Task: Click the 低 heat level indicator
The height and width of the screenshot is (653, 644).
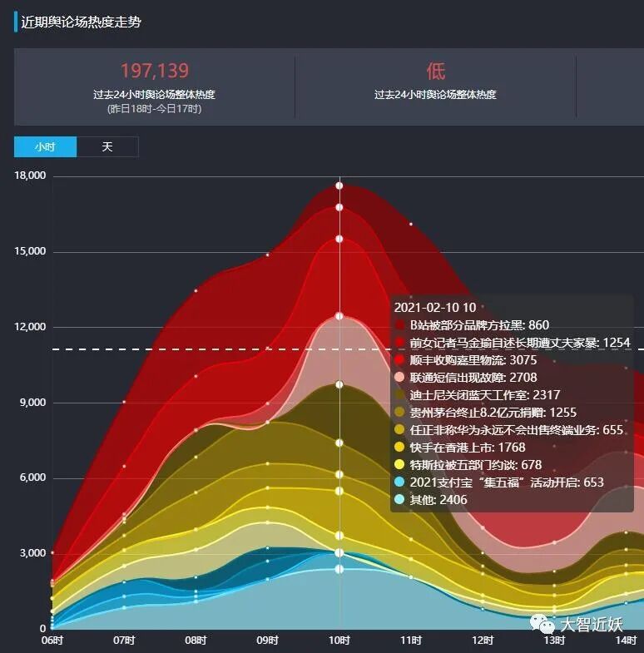Action: pyautogui.click(x=436, y=72)
